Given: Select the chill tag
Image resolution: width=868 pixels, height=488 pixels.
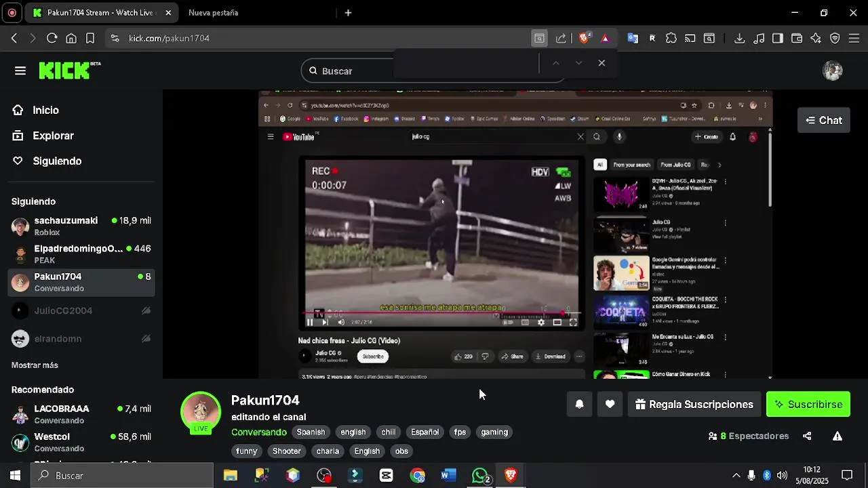Looking at the screenshot, I should pos(389,432).
